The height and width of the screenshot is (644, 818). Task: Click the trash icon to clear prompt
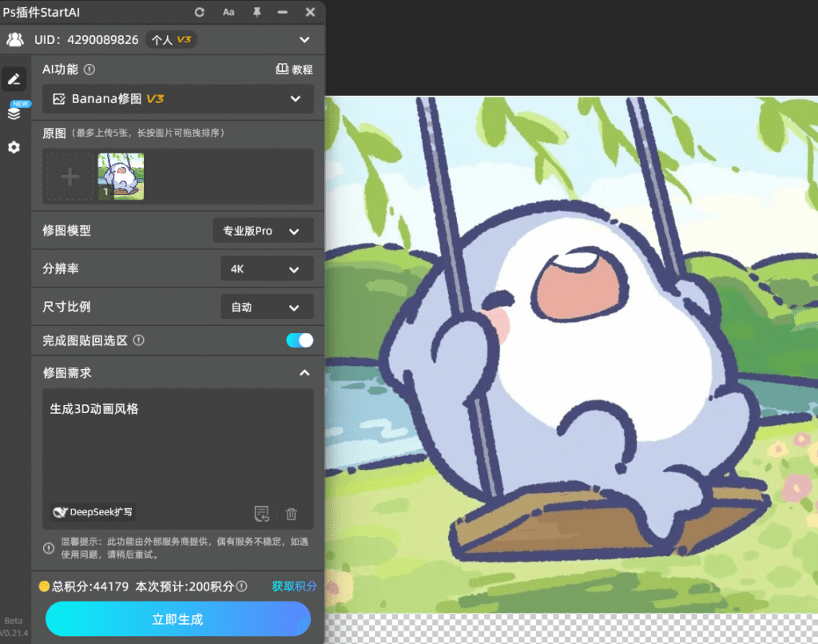point(292,514)
